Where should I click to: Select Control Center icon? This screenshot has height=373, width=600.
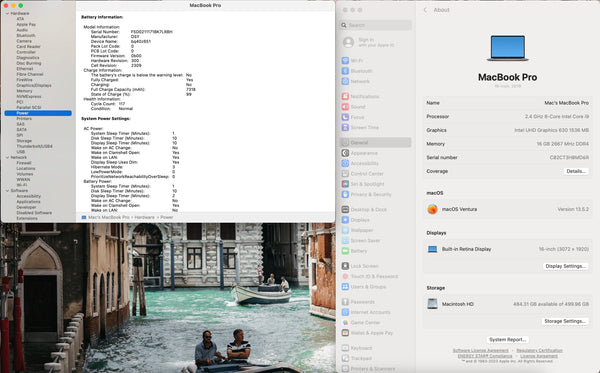(x=345, y=174)
